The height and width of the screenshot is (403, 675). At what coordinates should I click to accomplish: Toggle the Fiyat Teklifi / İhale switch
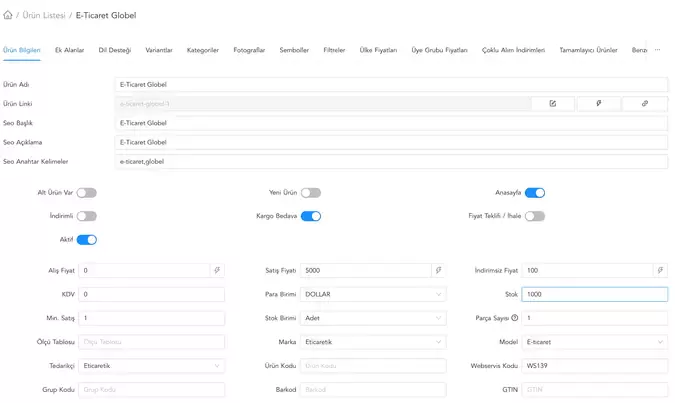coord(535,216)
